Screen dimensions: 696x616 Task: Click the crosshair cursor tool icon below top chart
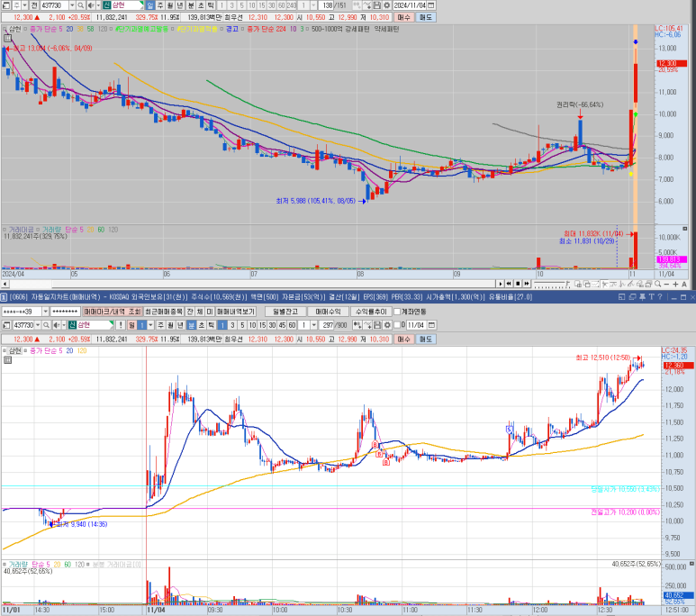pos(604,284)
